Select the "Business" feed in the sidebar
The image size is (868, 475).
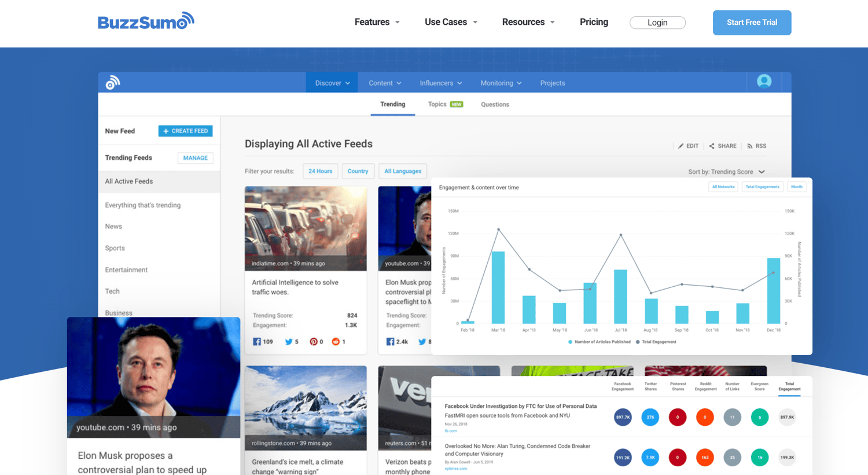pyautogui.click(x=119, y=313)
